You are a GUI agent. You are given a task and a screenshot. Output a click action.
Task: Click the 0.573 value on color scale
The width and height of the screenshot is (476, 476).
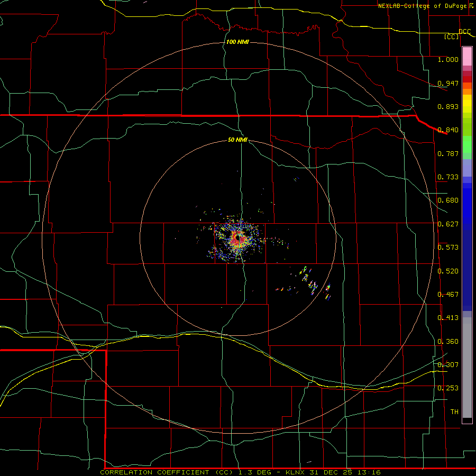click(448, 248)
